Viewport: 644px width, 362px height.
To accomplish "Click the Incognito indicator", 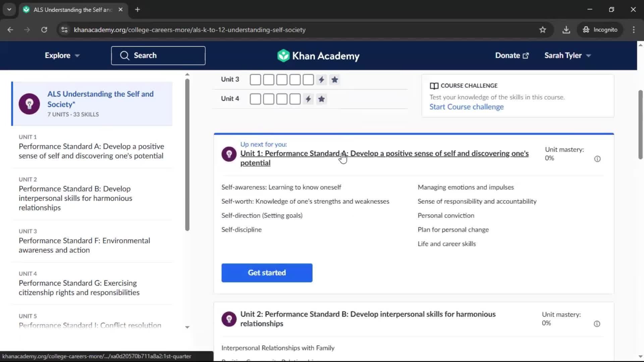I will pyautogui.click(x=600, y=30).
